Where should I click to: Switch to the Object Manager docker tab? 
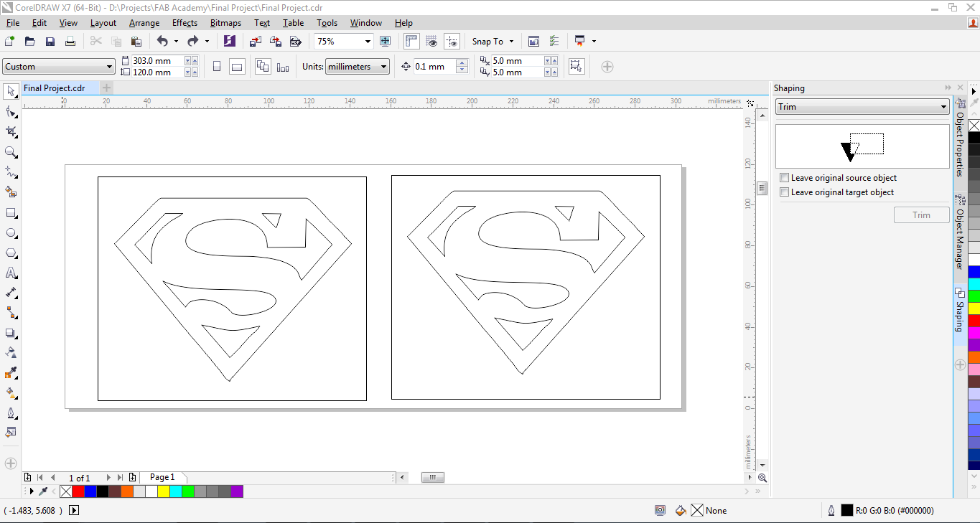[959, 235]
